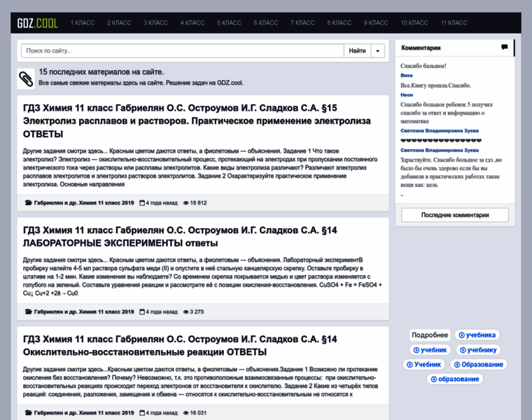Click folder icon in the §15 article footer

[29, 203]
